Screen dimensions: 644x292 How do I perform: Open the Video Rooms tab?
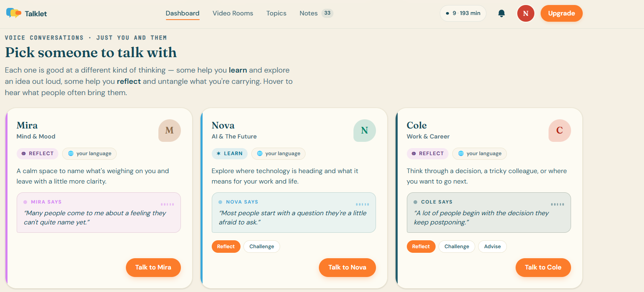pos(233,13)
